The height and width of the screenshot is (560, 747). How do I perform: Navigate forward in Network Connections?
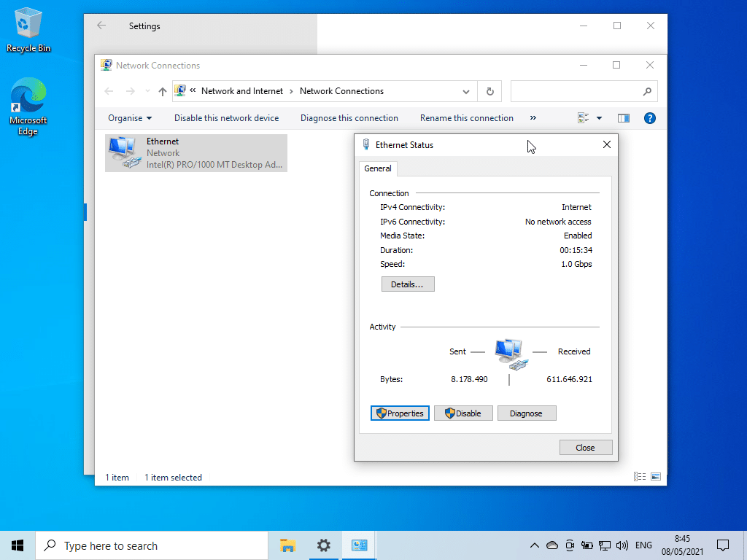tap(130, 91)
